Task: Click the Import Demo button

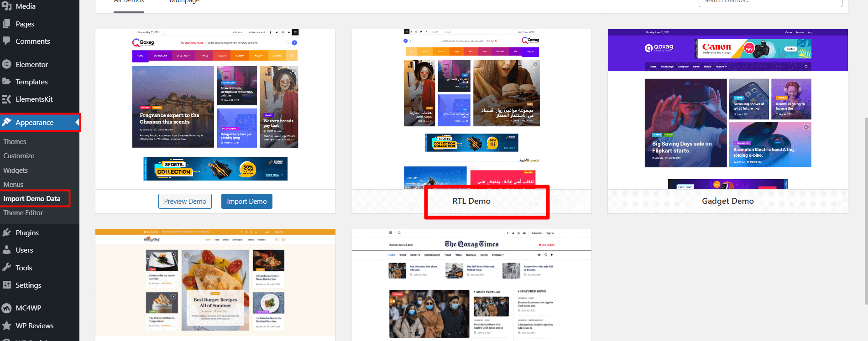Action: click(247, 201)
